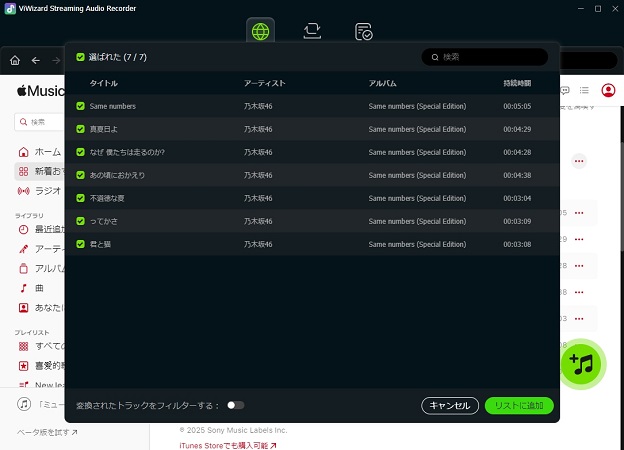Enable the filter converted tracks switch
624x450 pixels.
pos(236,405)
